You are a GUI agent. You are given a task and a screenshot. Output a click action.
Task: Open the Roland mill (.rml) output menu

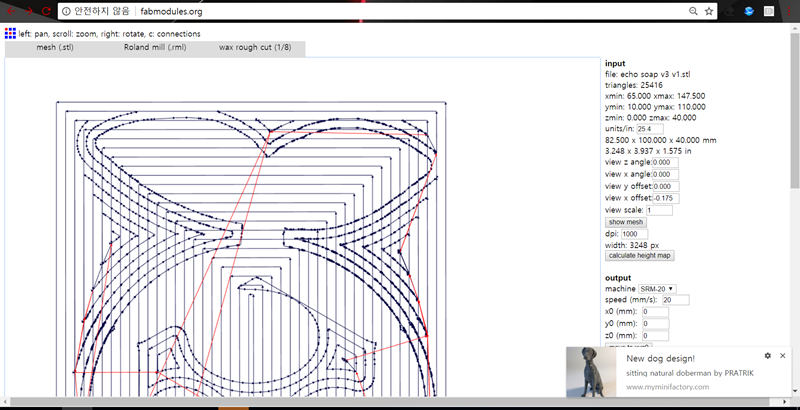[155, 47]
